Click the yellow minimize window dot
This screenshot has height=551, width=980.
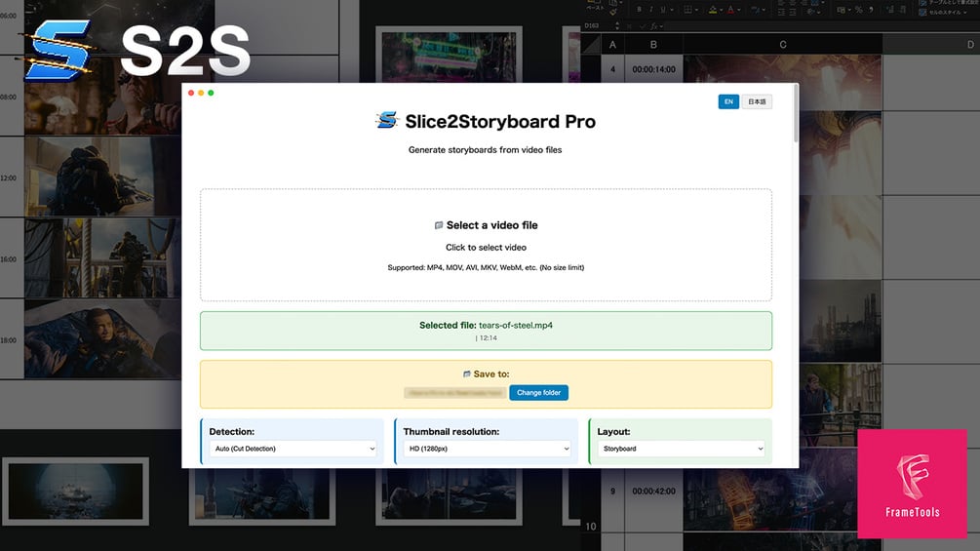(x=201, y=93)
